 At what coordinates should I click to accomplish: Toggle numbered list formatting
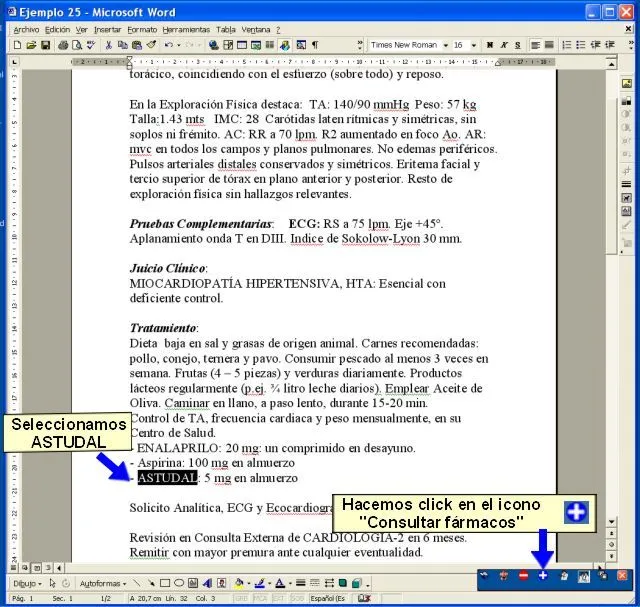point(567,45)
